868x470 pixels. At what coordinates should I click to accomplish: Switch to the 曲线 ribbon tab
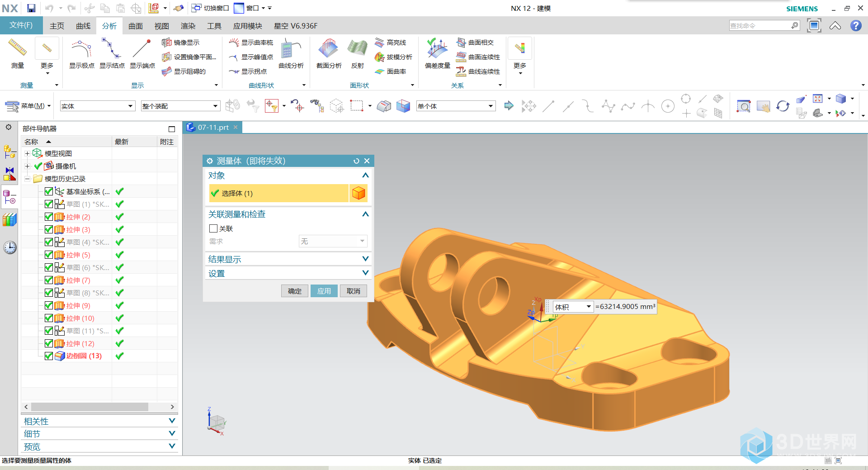83,26
